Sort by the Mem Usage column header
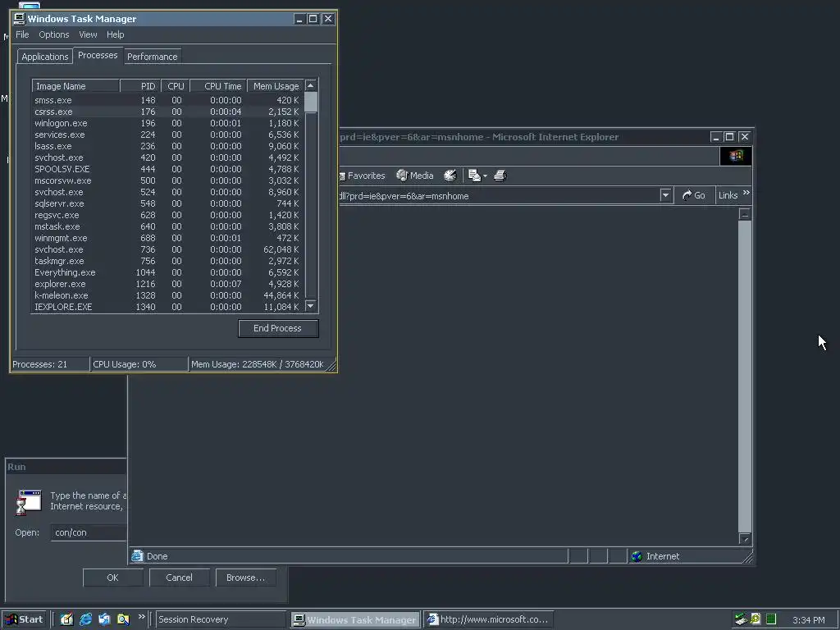Viewport: 840px width, 630px height. tap(276, 86)
